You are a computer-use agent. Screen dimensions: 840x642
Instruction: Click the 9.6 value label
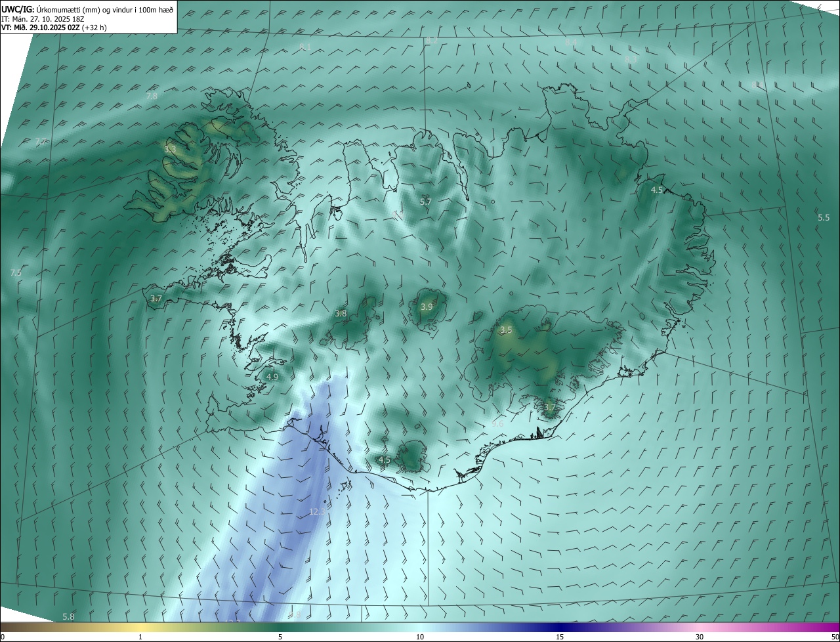[497, 424]
